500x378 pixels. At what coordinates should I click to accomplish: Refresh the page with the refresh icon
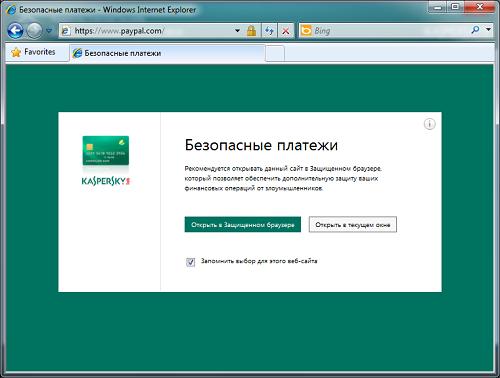point(269,31)
